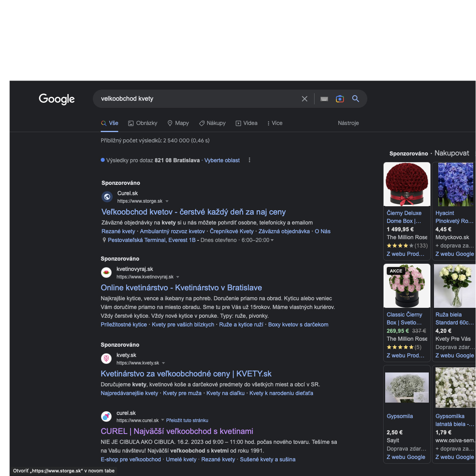
Task: Switch to the Vše tab
Action: pyautogui.click(x=110, y=123)
